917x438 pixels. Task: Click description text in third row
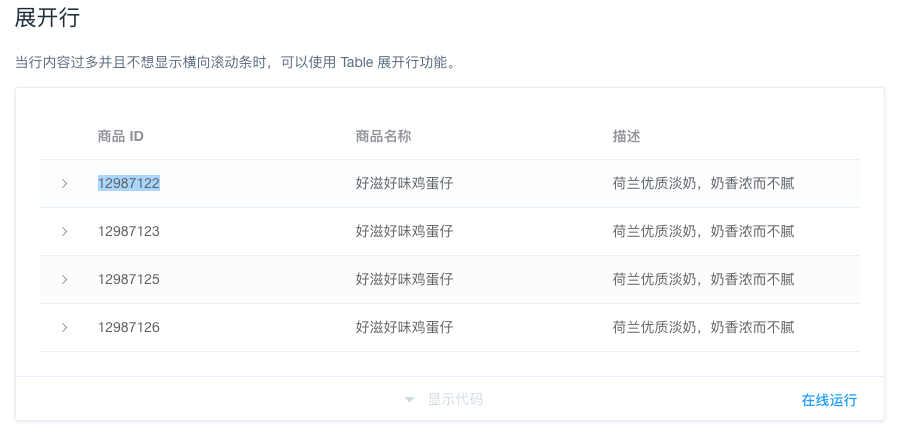point(703,280)
